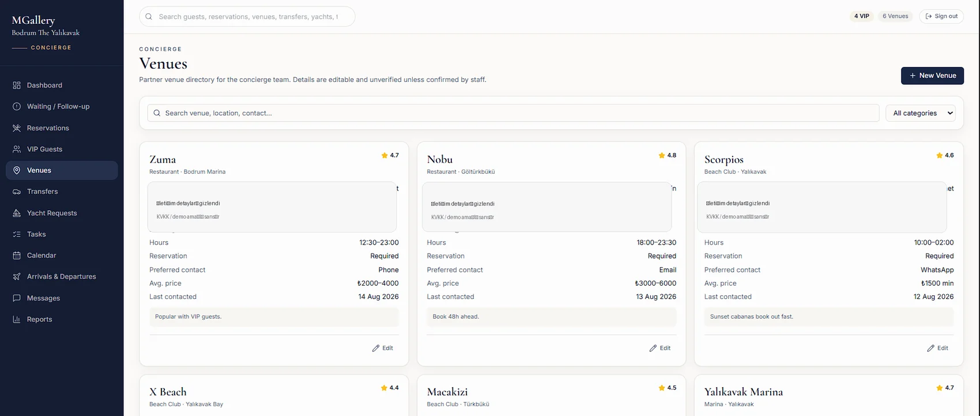Select the Nobu venue title

click(440, 160)
